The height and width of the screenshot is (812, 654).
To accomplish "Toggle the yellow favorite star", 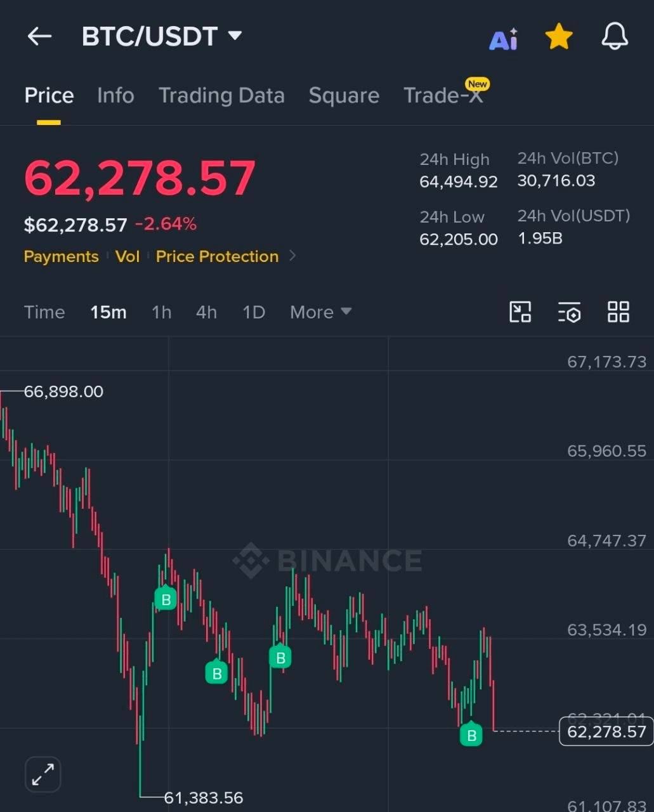I will [x=559, y=36].
